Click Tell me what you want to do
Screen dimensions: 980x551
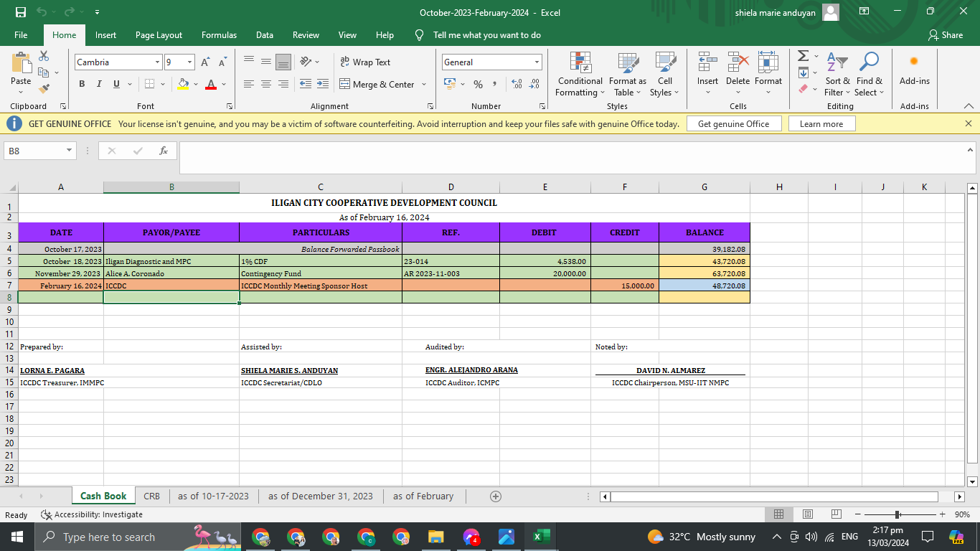click(486, 34)
